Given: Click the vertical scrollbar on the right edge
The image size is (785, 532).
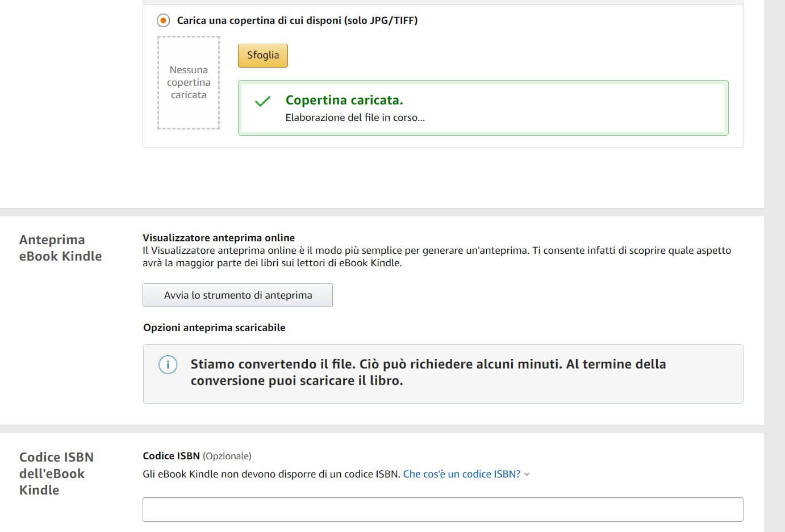Looking at the screenshot, I should click(x=774, y=266).
